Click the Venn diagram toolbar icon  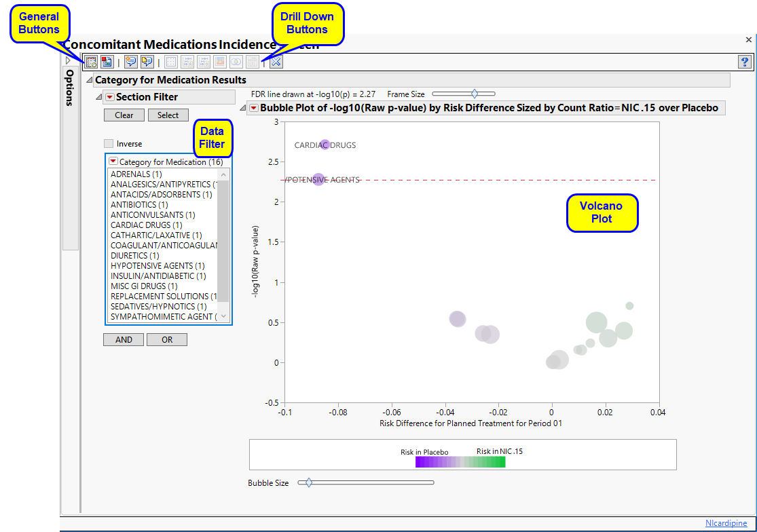tap(236, 62)
